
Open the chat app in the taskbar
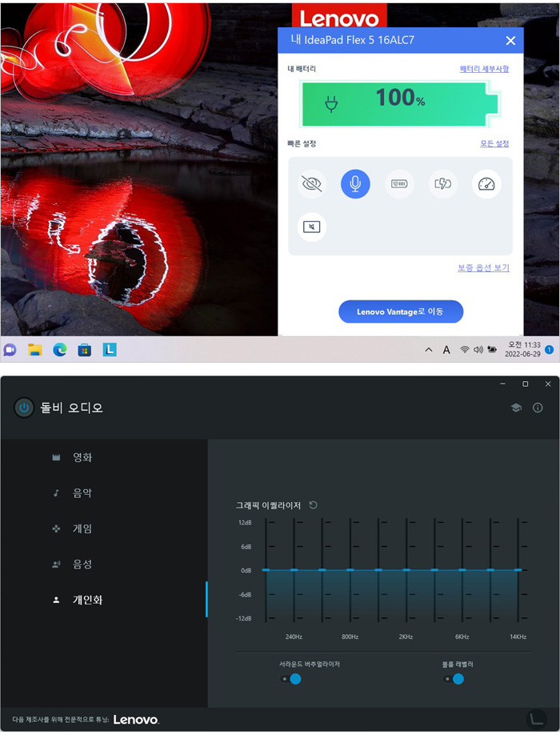pos(10,350)
